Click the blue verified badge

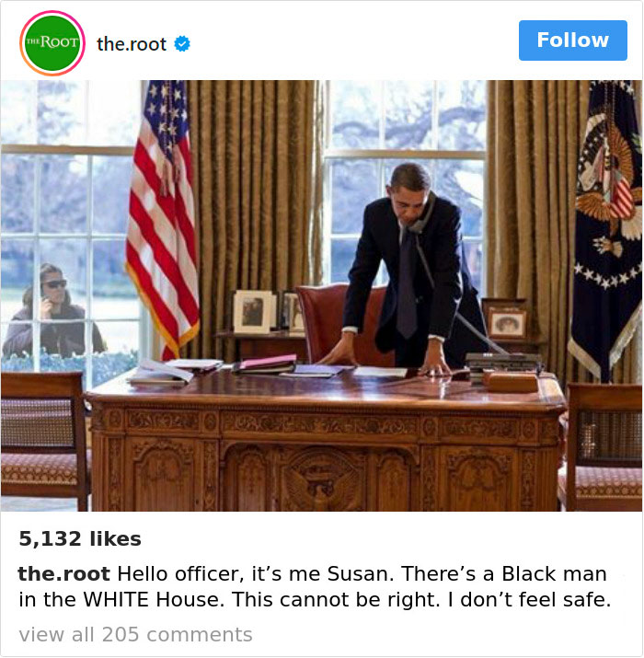click(x=182, y=43)
